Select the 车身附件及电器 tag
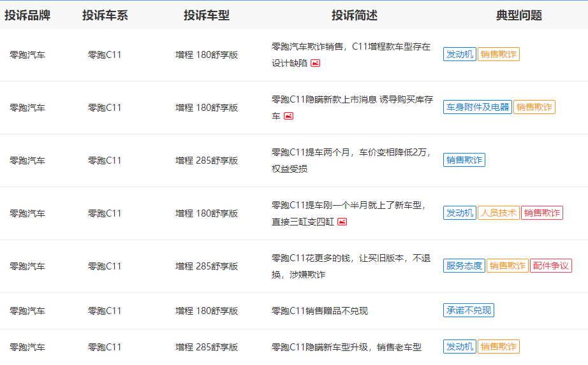This screenshot has width=588, height=365. tap(477, 107)
